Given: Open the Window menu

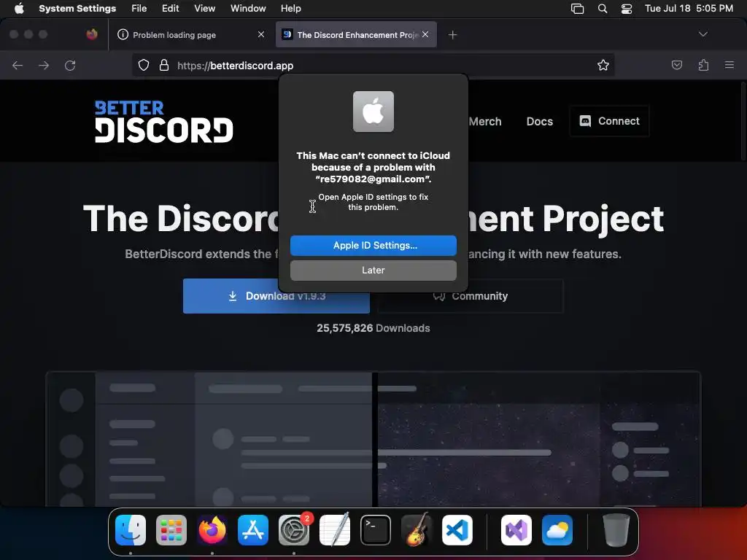Looking at the screenshot, I should pyautogui.click(x=248, y=8).
